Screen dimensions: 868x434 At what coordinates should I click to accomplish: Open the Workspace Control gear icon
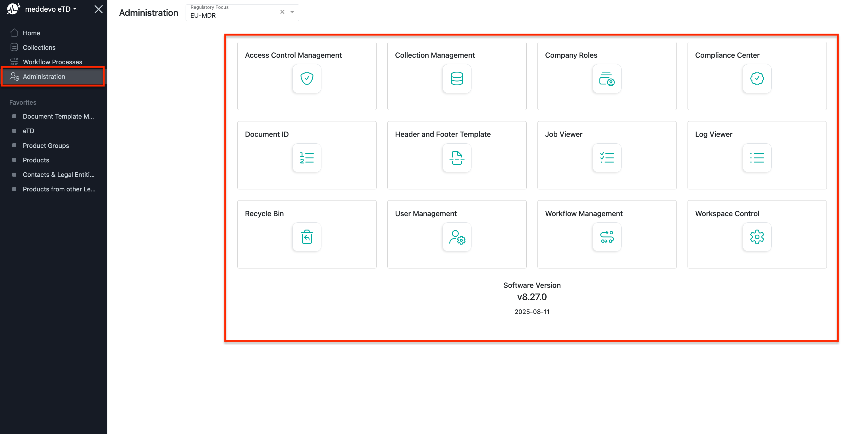click(757, 237)
